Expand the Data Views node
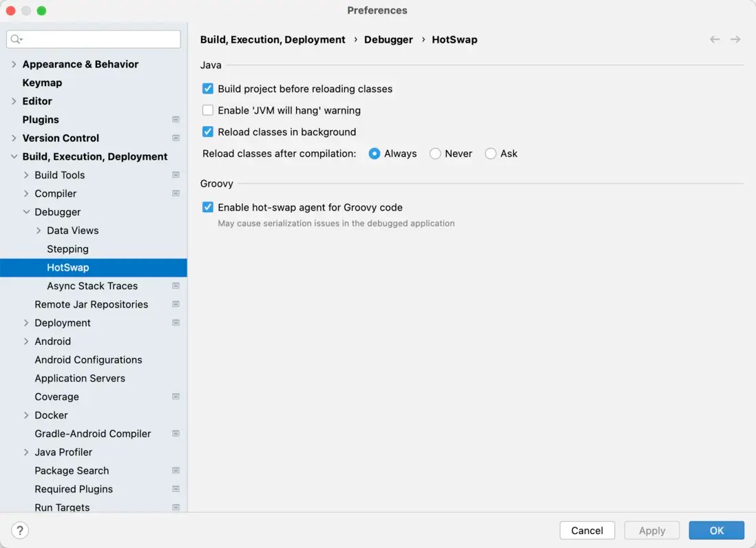Image resolution: width=756 pixels, height=548 pixels. pos(39,231)
